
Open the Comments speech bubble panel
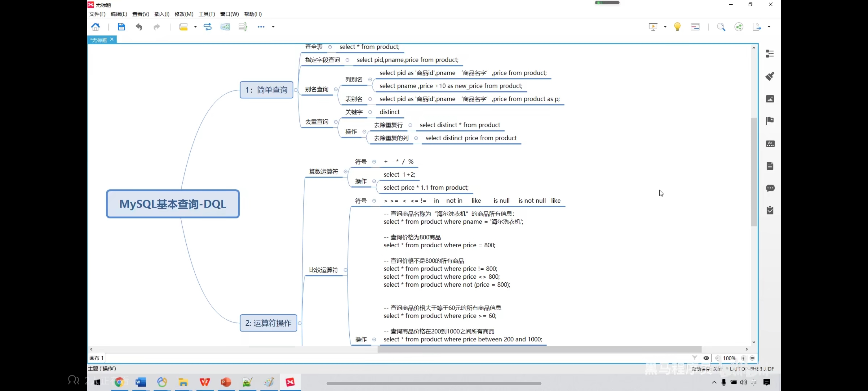770,188
